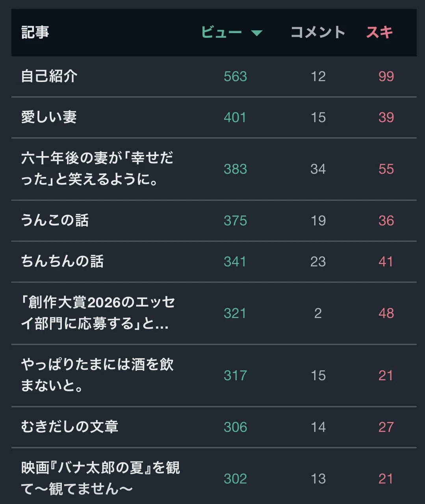This screenshot has width=425, height=504.
Task: Open the article ちんちんの話
Action: pyautogui.click(x=62, y=261)
